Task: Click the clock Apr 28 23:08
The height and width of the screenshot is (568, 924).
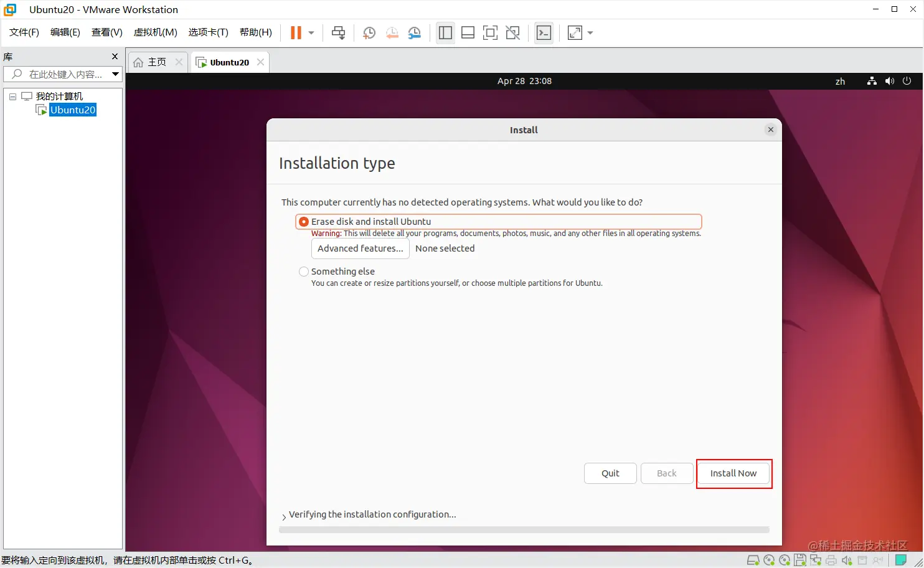Action: [x=524, y=81]
